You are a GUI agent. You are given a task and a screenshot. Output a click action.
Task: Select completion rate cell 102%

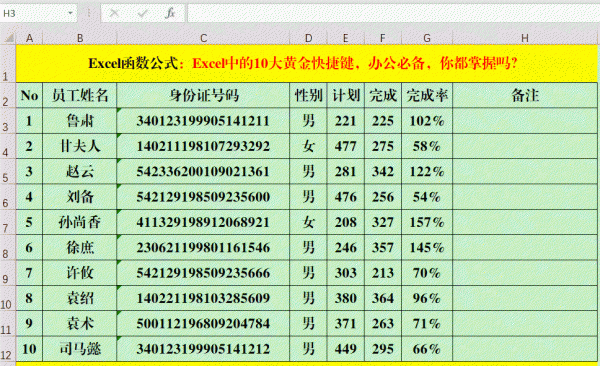click(x=427, y=121)
